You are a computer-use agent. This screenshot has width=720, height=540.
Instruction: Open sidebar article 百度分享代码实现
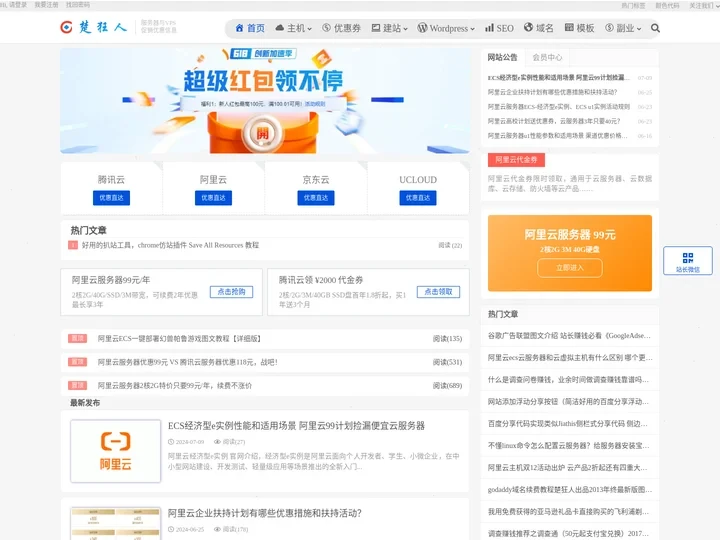tap(568, 424)
